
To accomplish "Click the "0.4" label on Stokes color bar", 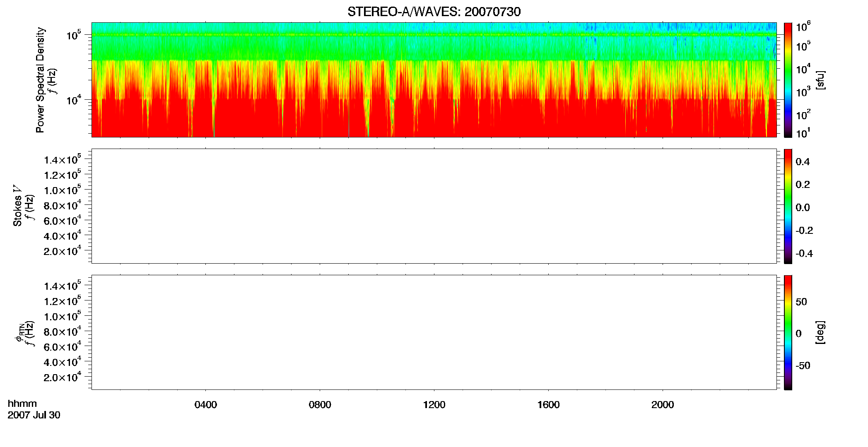I will tap(803, 162).
